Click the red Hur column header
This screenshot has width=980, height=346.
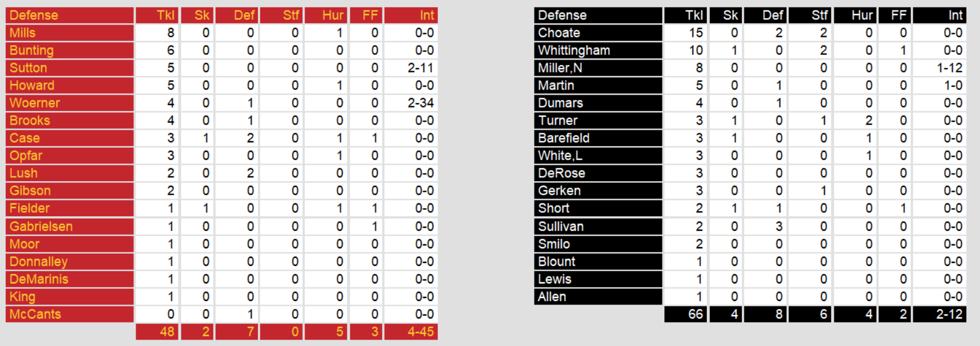coord(326,15)
